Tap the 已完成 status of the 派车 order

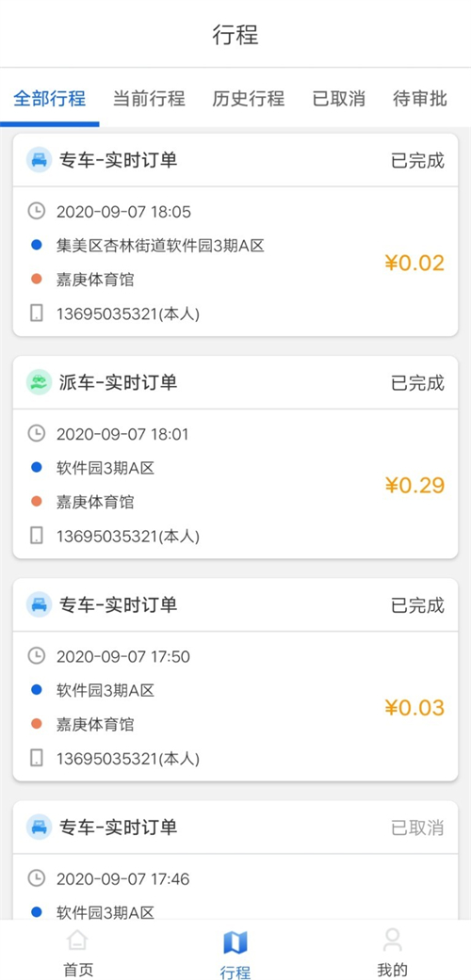tap(417, 382)
